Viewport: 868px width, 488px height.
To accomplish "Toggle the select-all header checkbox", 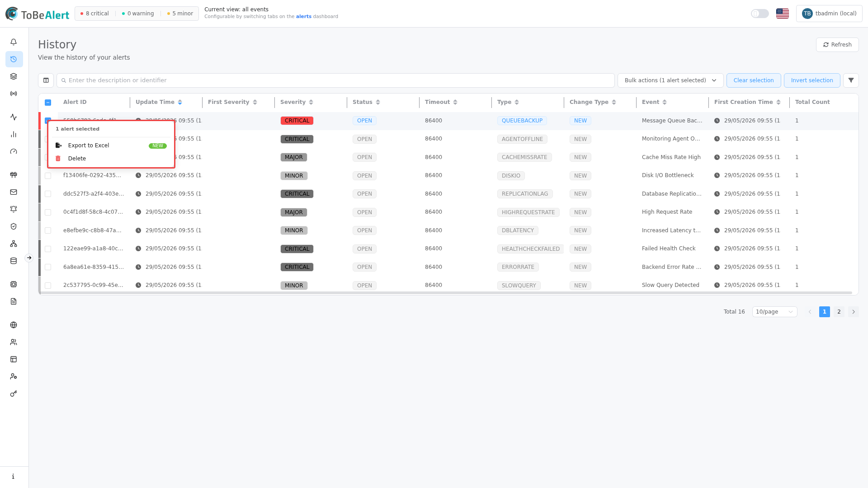I will (x=48, y=103).
